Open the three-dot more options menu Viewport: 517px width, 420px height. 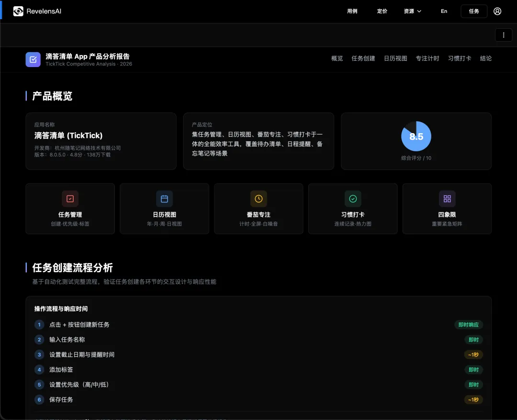(x=504, y=35)
